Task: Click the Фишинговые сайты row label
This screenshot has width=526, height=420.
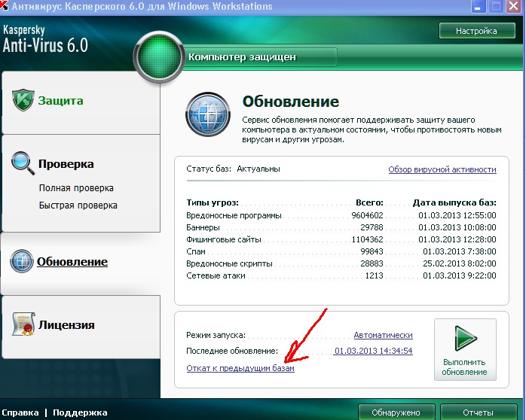Action: pyautogui.click(x=224, y=239)
